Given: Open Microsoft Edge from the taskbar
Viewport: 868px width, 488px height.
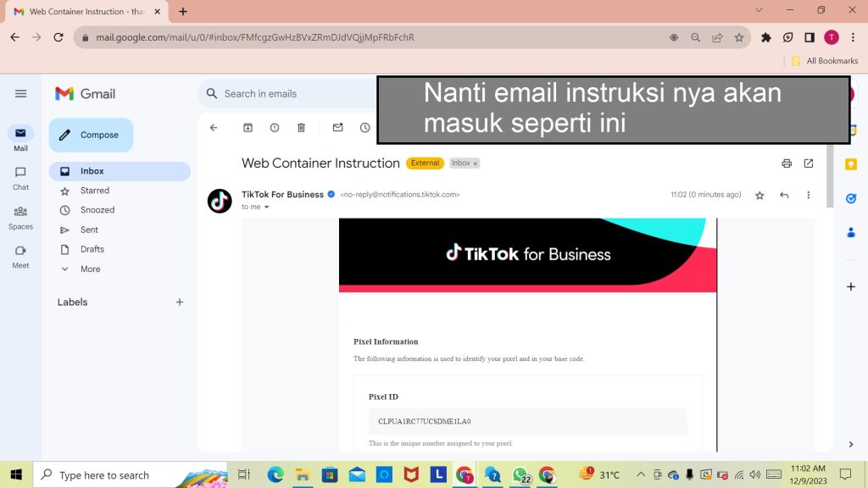Looking at the screenshot, I should [x=275, y=475].
